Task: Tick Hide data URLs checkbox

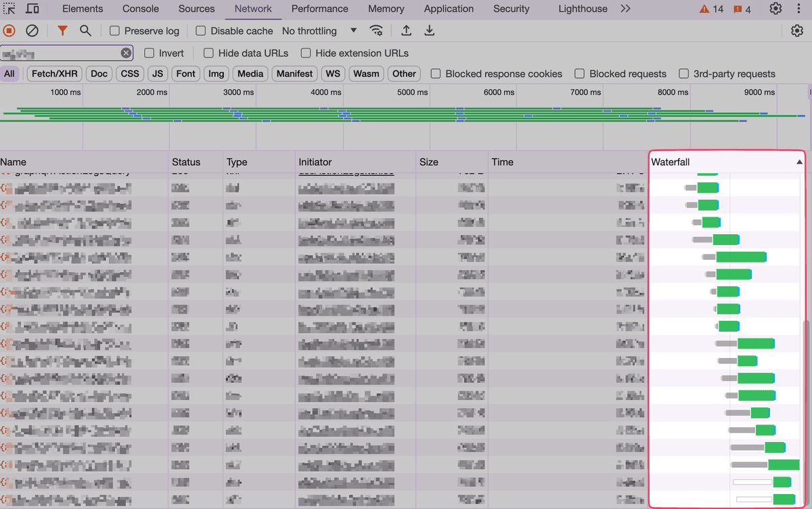Action: 208,53
